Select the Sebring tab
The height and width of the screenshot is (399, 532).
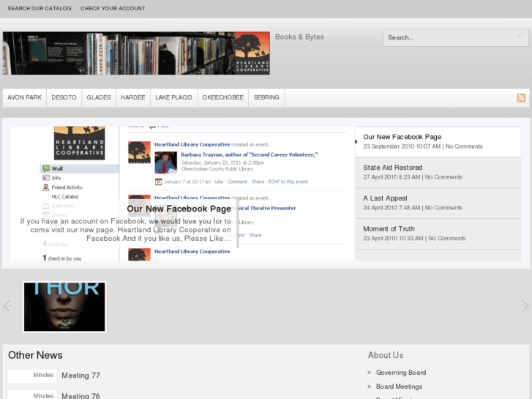click(x=266, y=98)
